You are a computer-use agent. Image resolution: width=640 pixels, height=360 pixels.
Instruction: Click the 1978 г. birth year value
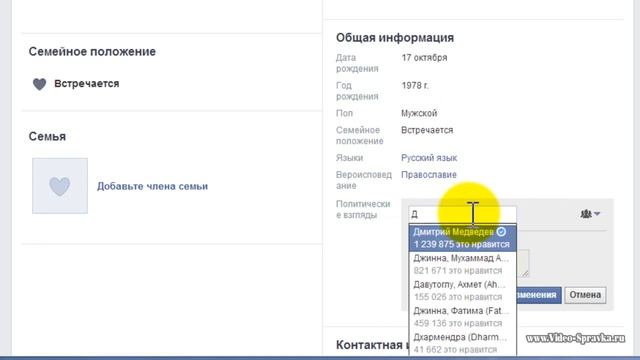[x=415, y=86]
